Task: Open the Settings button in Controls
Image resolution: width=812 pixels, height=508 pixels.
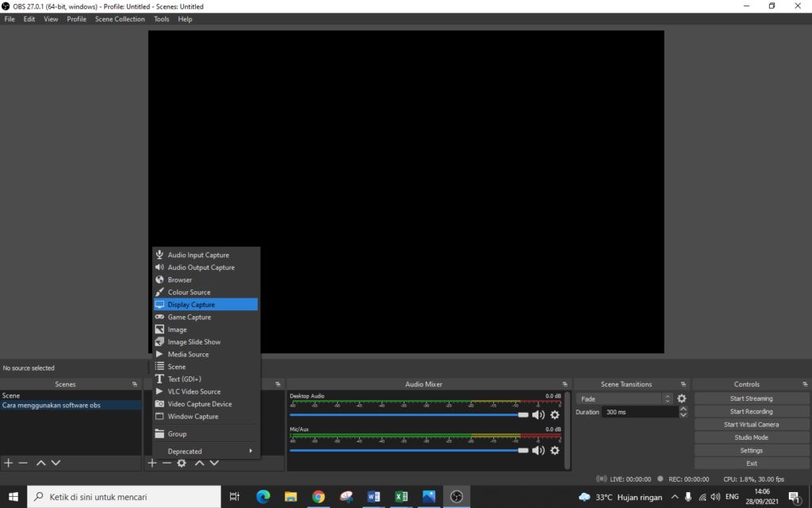Action: click(751, 450)
